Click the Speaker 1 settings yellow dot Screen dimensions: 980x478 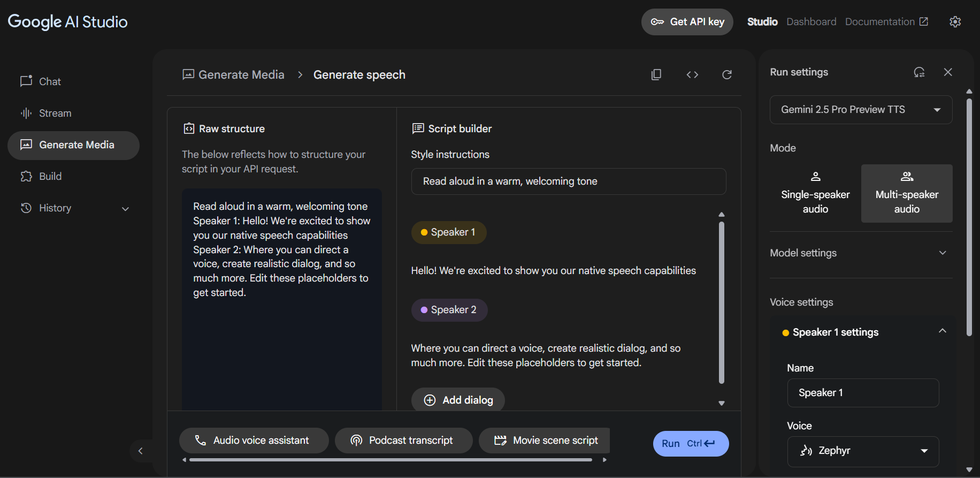(785, 333)
